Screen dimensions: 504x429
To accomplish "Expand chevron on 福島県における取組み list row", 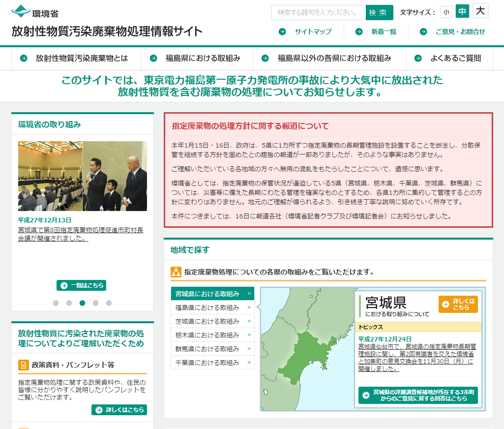I will click(x=249, y=307).
